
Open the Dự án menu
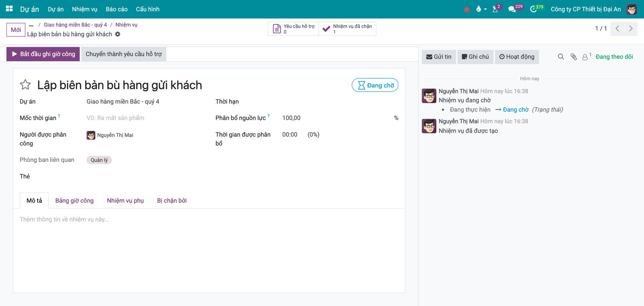coord(56,9)
